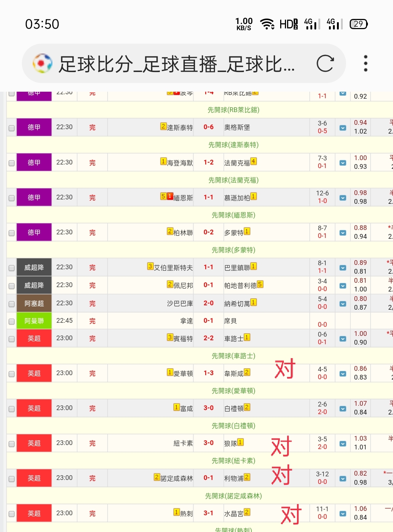Expand odds dropdown for 緬恩斯 match
The height and width of the screenshot is (532, 393).
point(343,198)
